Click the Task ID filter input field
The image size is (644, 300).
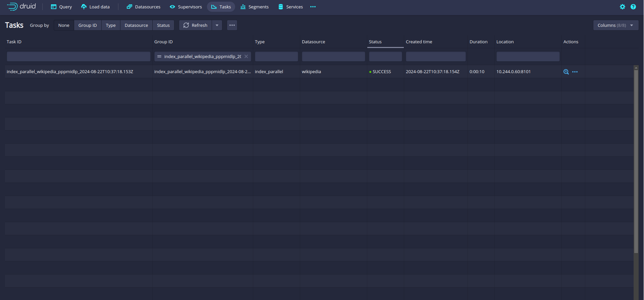coord(78,56)
